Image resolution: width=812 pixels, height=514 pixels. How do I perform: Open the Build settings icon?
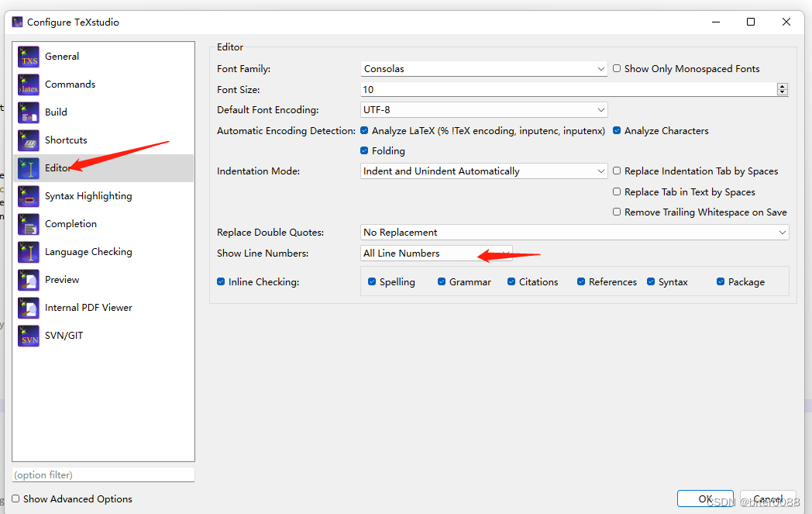[x=29, y=112]
